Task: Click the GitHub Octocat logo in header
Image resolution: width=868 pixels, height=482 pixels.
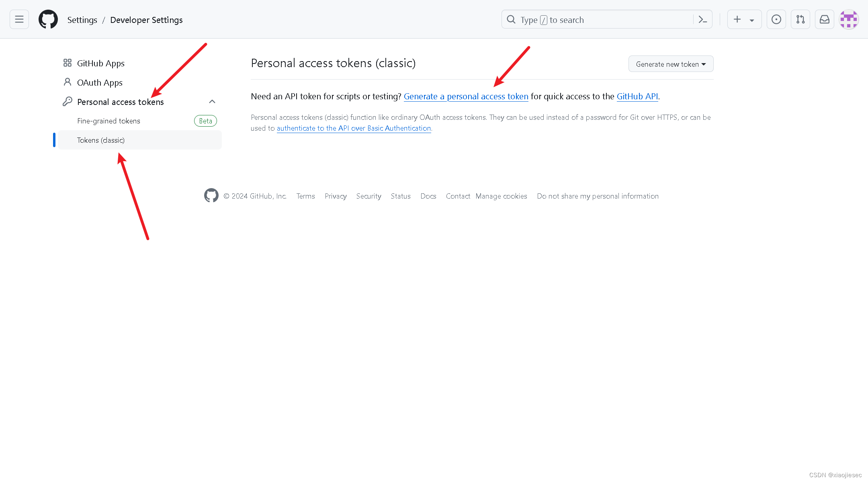Action: coord(48,19)
